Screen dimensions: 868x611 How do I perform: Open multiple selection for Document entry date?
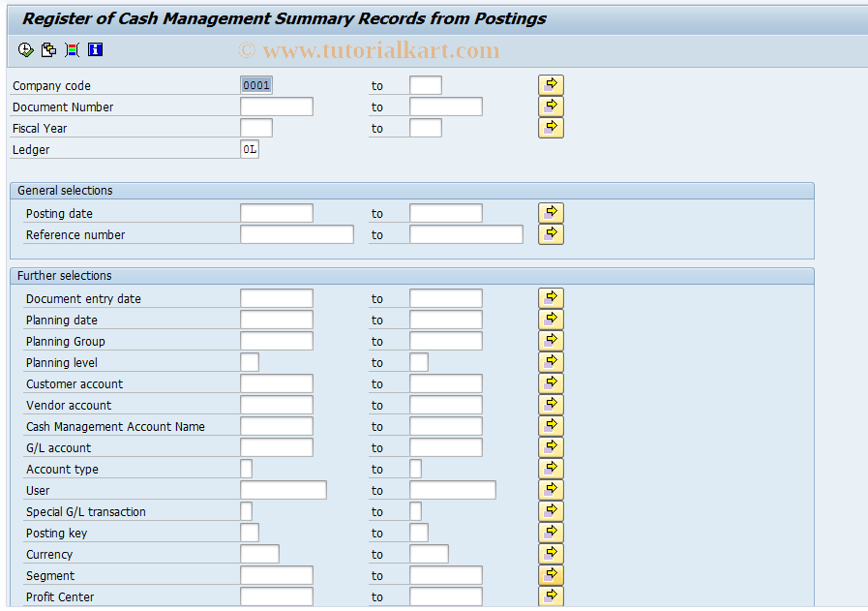tap(551, 298)
